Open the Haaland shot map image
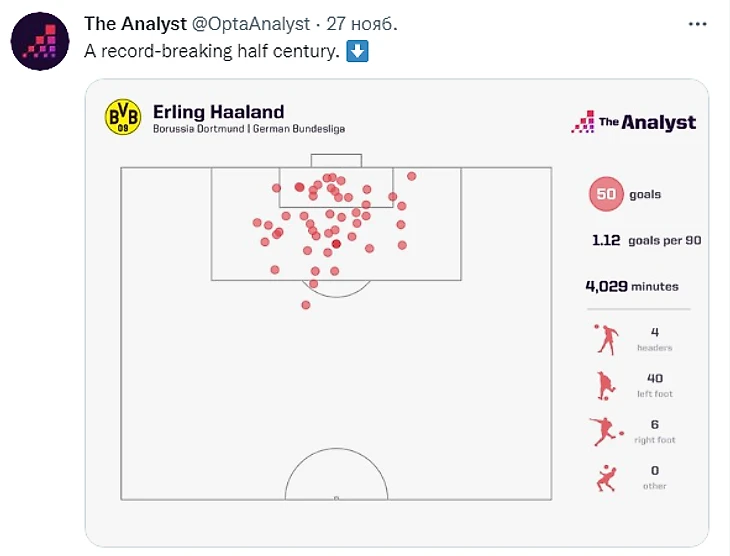Viewport: 730px width, 556px height. pyautogui.click(x=396, y=312)
